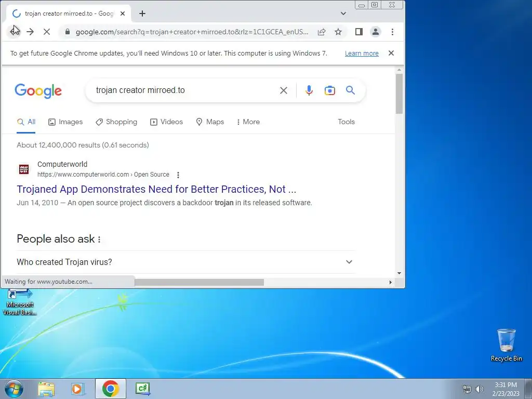Bookmark this tab with the star icon
The image size is (532, 399).
tap(338, 32)
